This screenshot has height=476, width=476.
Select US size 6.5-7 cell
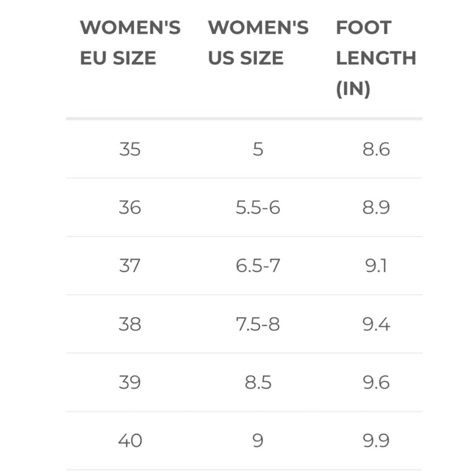(x=258, y=266)
